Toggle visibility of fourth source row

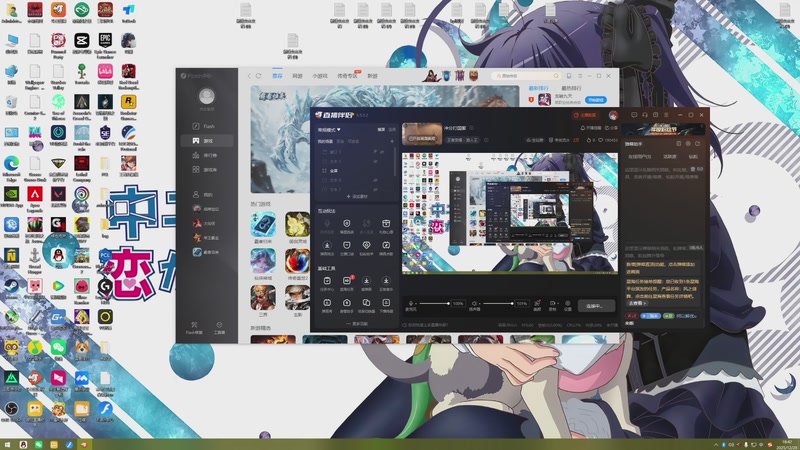[x=375, y=180]
